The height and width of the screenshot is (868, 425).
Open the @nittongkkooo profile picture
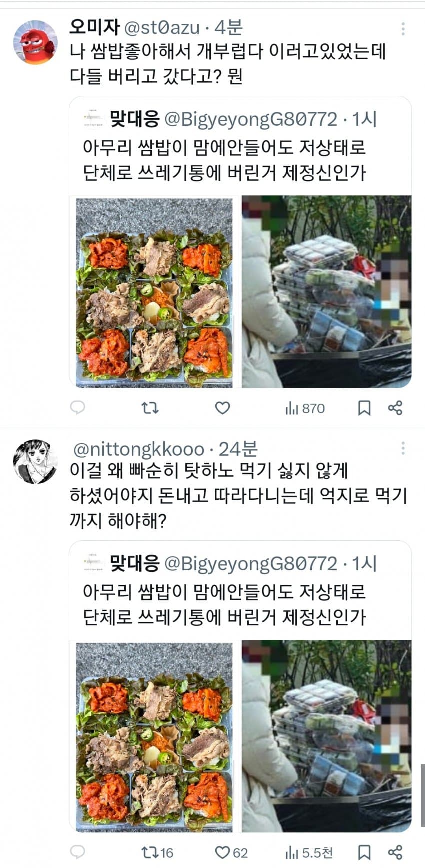pos(35,461)
